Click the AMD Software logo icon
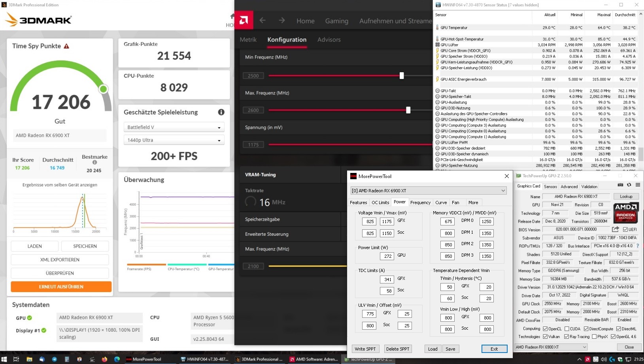 [x=244, y=20]
